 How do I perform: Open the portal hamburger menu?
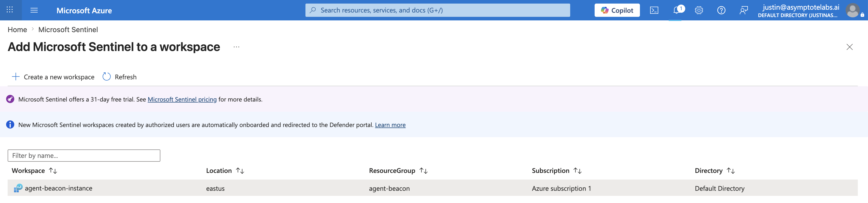click(34, 10)
